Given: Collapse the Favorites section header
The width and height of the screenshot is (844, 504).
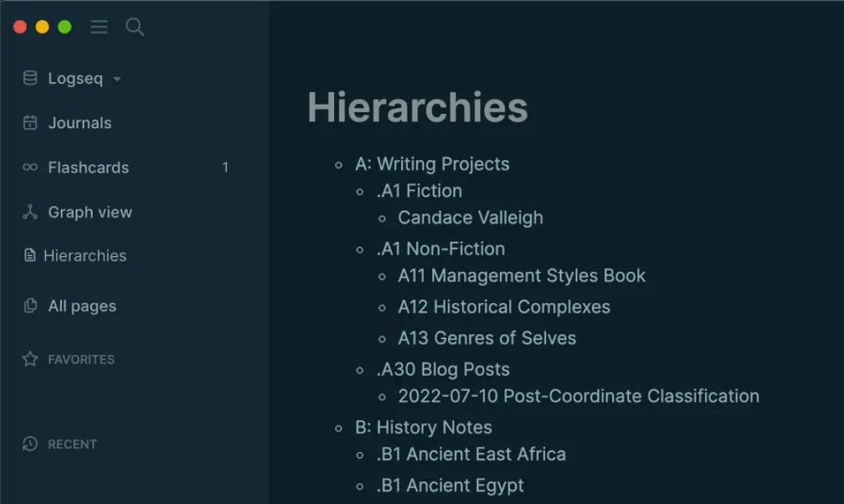Looking at the screenshot, I should 81,359.
